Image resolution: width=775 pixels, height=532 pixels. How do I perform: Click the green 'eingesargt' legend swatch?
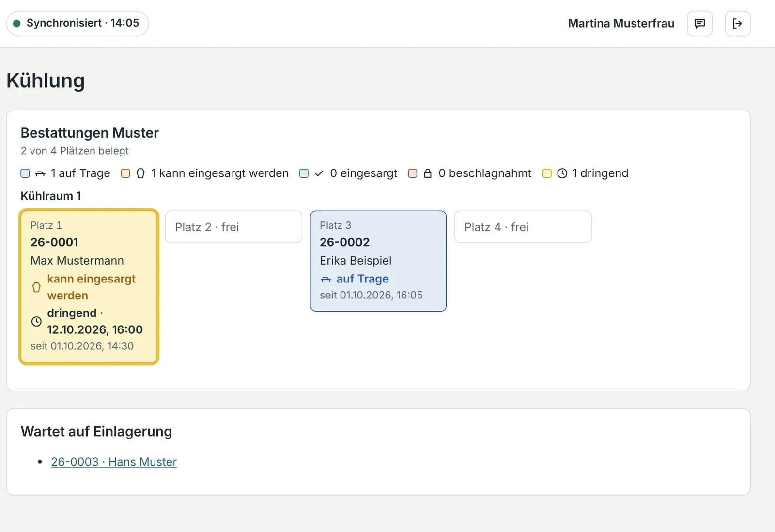[x=304, y=173]
